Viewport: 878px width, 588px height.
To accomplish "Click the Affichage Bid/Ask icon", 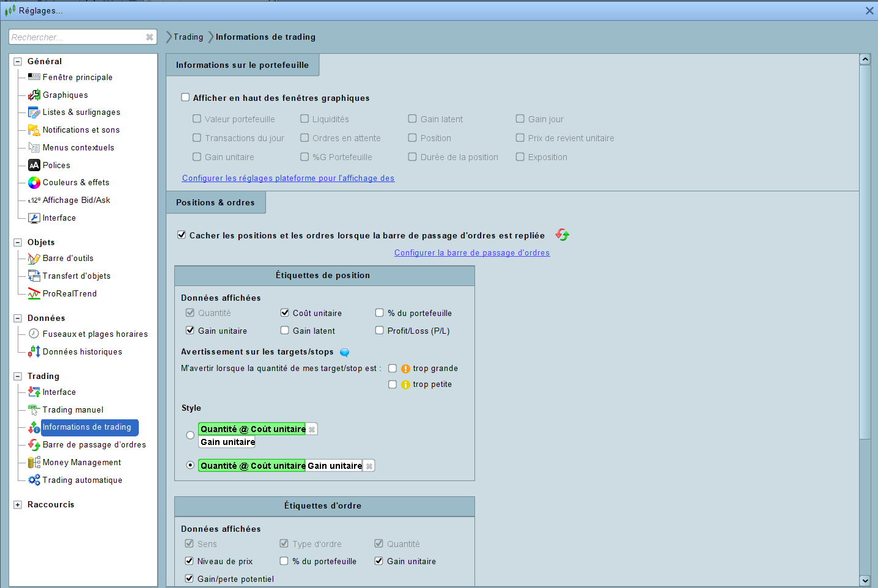I will point(34,200).
